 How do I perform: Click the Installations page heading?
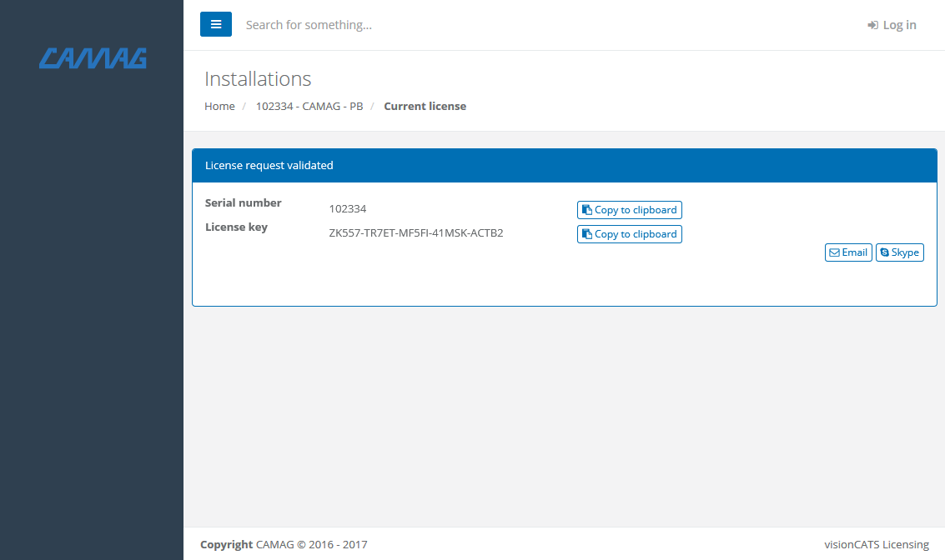(258, 78)
